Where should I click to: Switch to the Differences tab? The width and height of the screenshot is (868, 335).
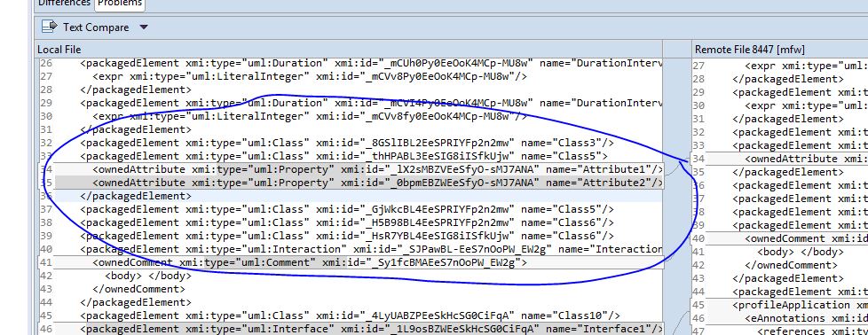pyautogui.click(x=64, y=4)
